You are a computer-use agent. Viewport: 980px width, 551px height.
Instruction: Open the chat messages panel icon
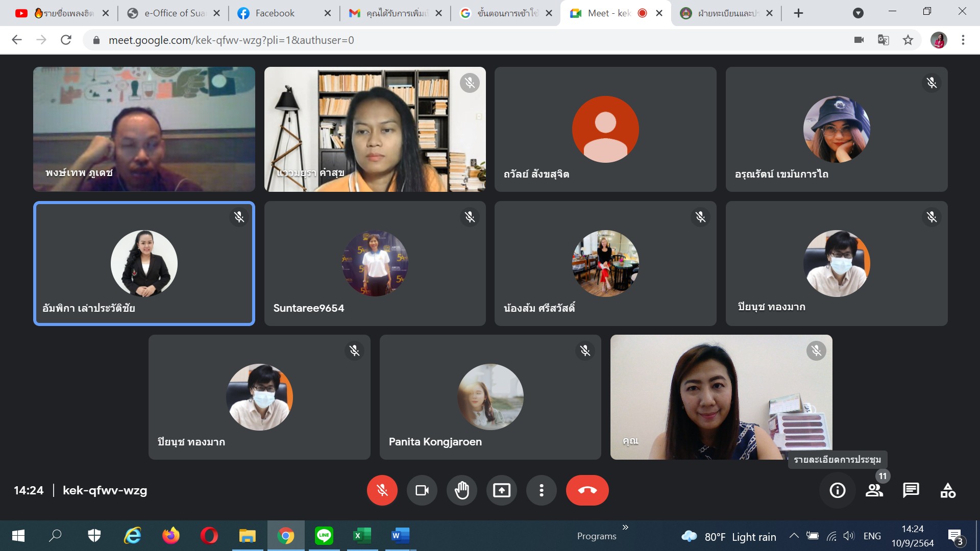coord(911,490)
